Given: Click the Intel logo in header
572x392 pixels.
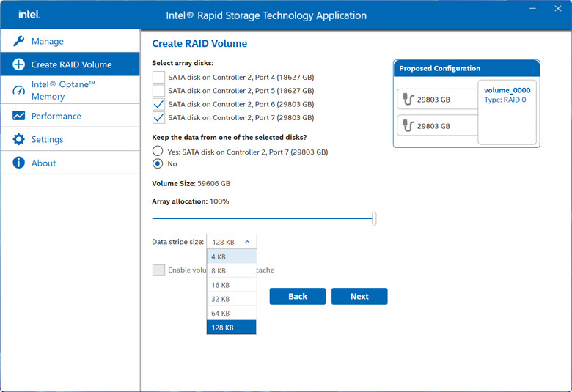Looking at the screenshot, I should tap(29, 15).
